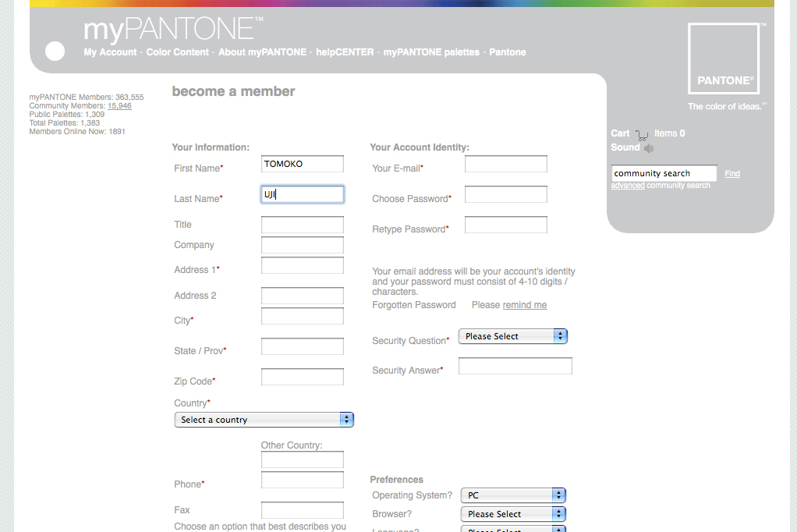
Task: Click the Address 1 input field
Action: tap(303, 265)
